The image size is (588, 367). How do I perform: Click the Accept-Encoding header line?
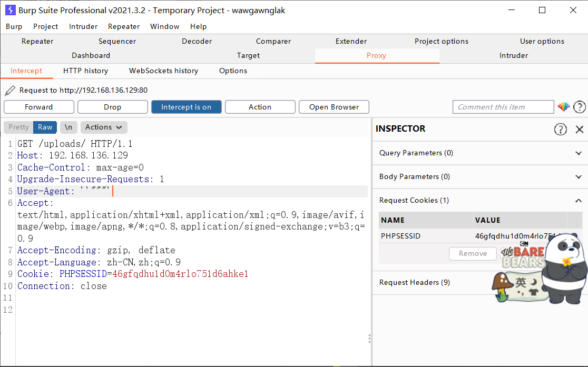pyautogui.click(x=96, y=250)
